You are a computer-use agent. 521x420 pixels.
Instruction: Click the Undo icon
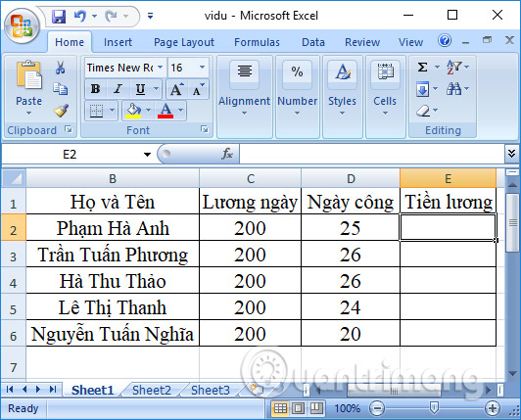[80, 16]
